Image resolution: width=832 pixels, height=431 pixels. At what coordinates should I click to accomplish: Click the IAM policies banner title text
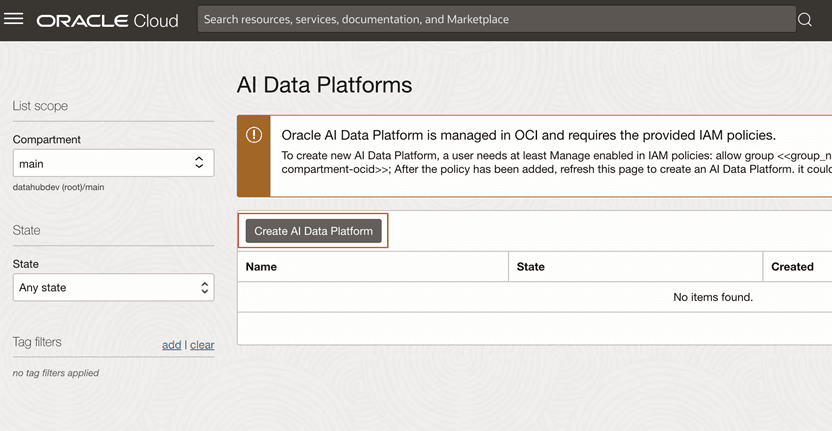pos(528,135)
